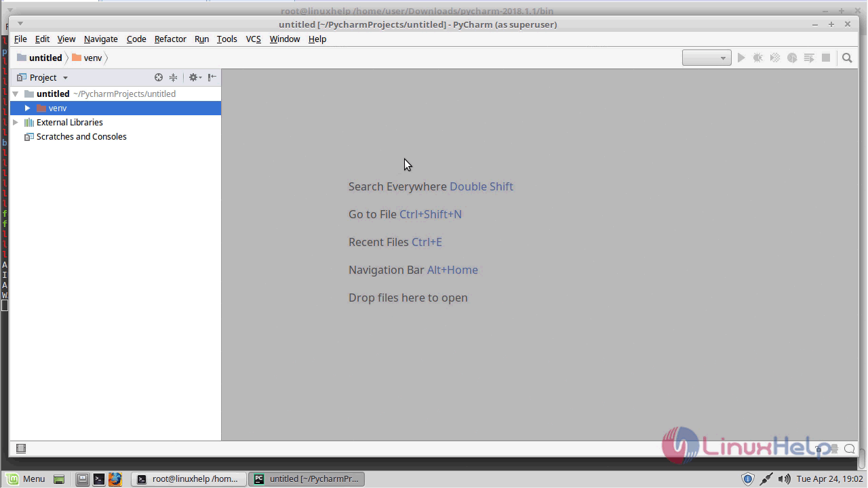Click Scroll from Source target icon
Viewport: 868px width, 488px height.
(159, 77)
